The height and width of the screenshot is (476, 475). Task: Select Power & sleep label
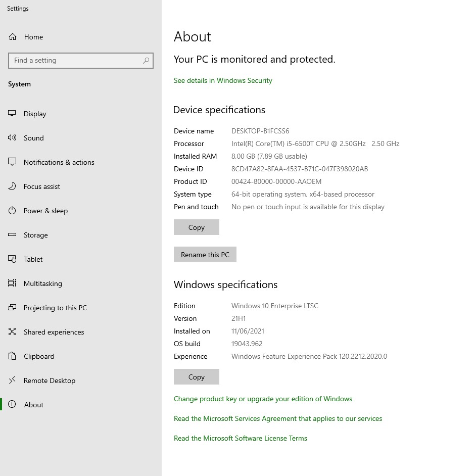point(45,211)
